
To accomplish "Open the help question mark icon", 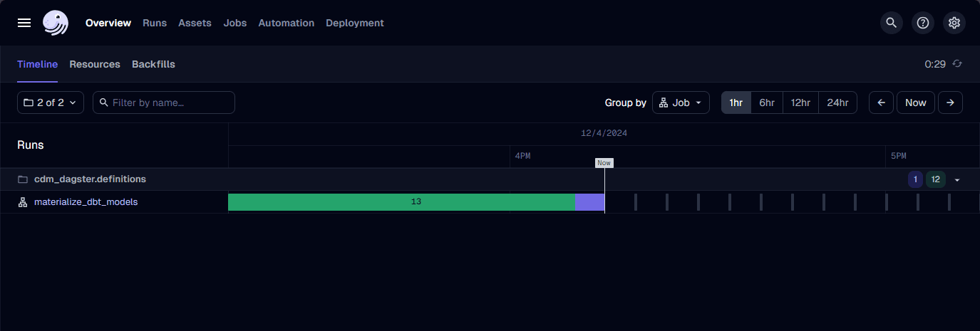I will [x=923, y=23].
